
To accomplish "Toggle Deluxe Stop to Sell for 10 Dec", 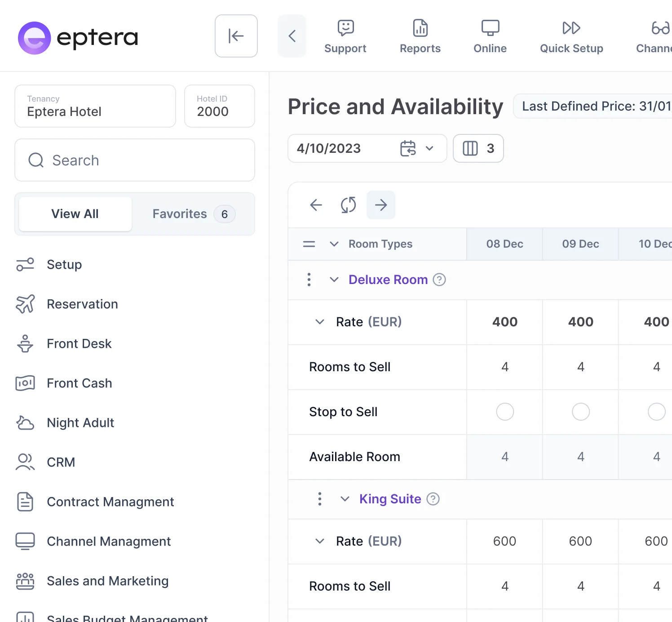I will pyautogui.click(x=657, y=412).
